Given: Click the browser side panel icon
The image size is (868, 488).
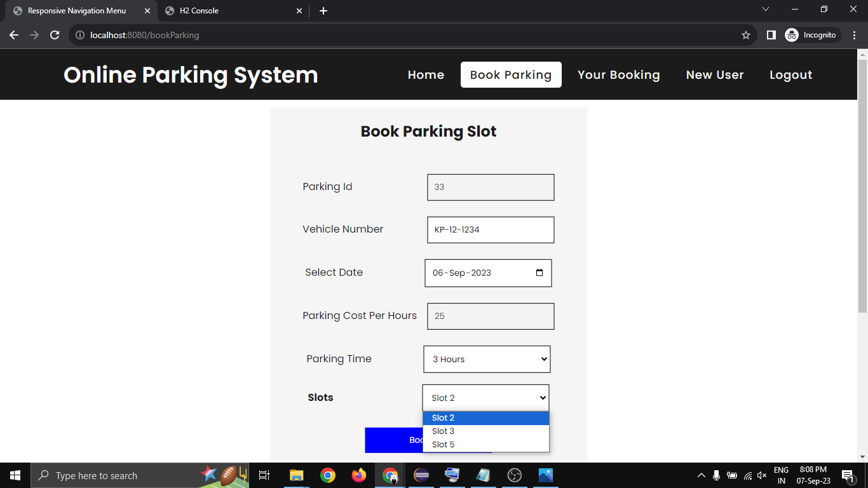Looking at the screenshot, I should (x=771, y=35).
